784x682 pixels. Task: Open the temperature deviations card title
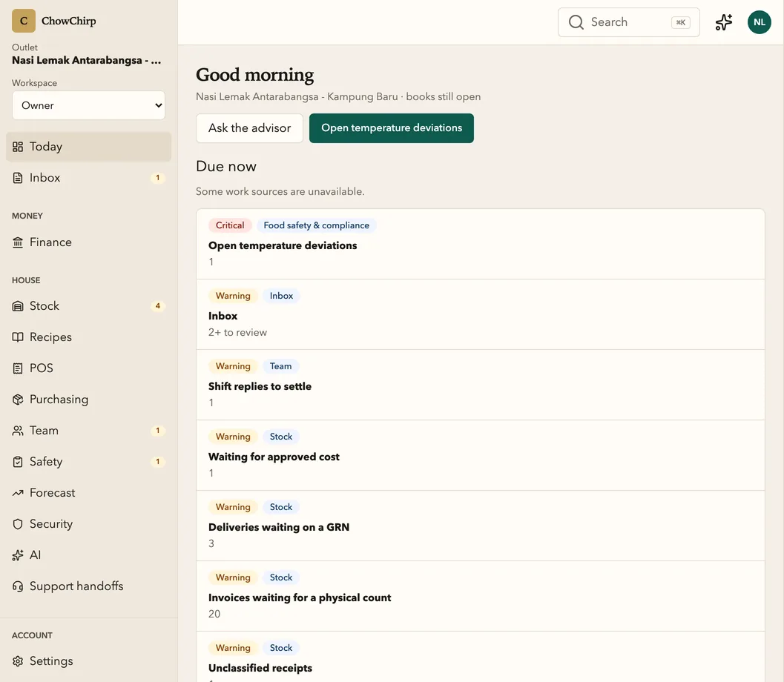point(283,245)
